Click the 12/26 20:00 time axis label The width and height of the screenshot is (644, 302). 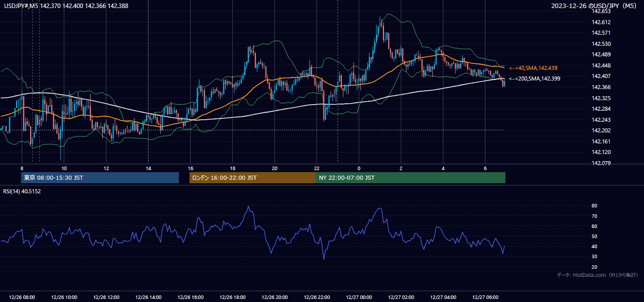[275, 297]
